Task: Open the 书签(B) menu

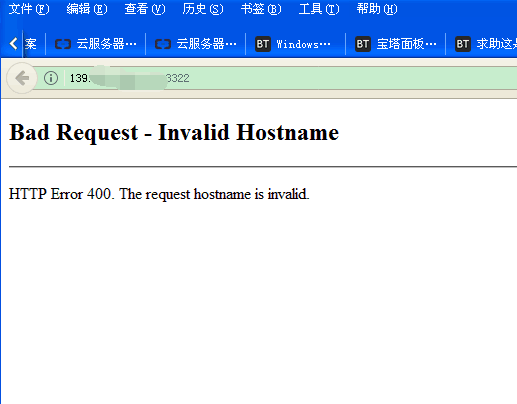Action: click(x=261, y=9)
